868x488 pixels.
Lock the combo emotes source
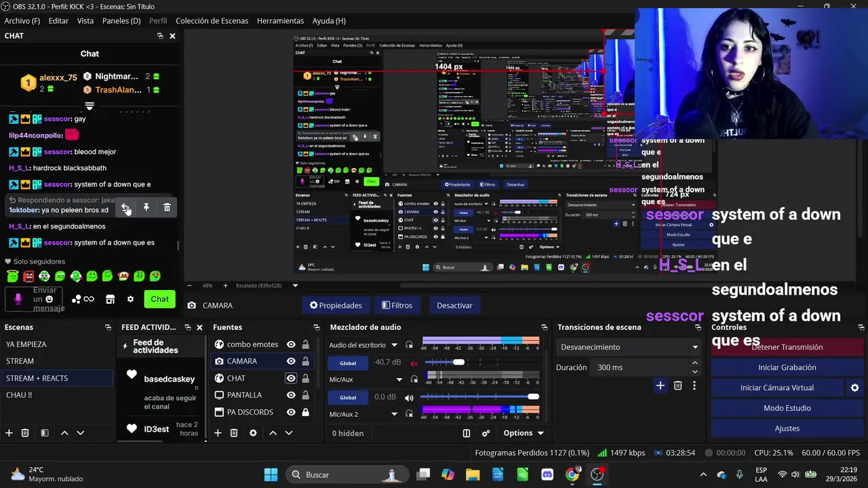click(305, 344)
